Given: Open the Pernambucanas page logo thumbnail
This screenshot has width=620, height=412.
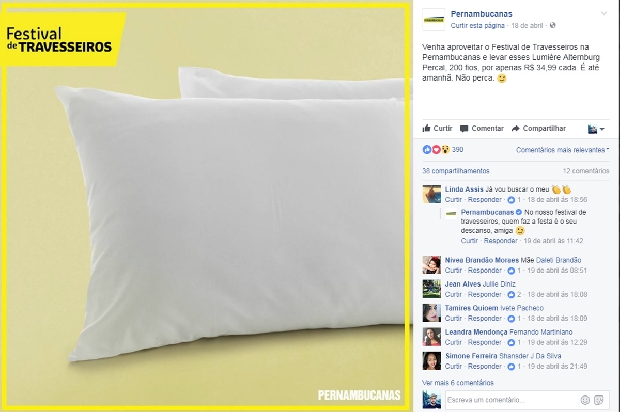Looking at the screenshot, I should tap(433, 19).
